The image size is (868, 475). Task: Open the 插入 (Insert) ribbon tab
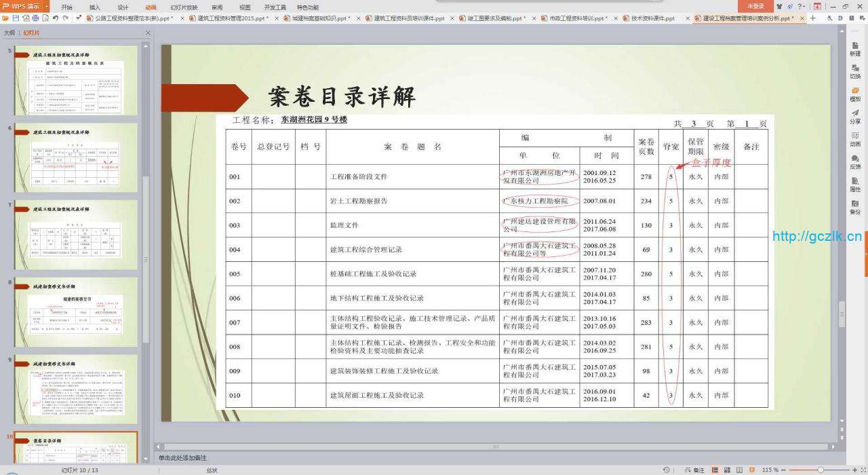[x=94, y=7]
